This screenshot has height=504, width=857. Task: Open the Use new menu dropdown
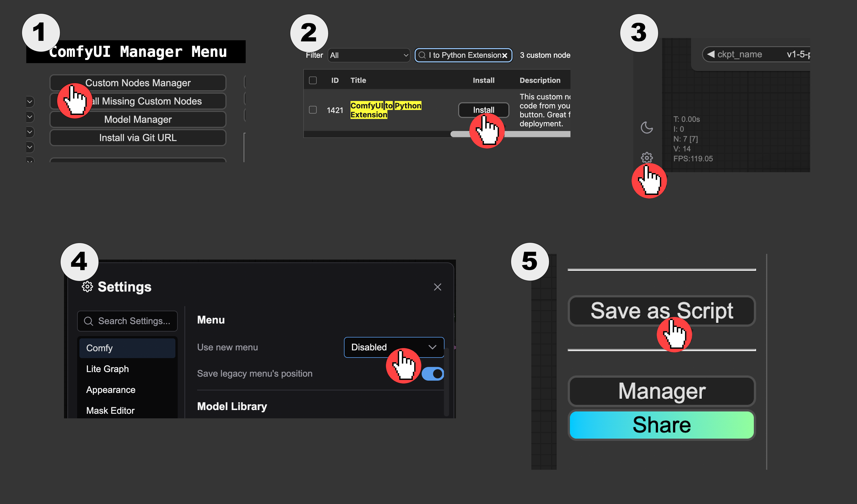(394, 347)
